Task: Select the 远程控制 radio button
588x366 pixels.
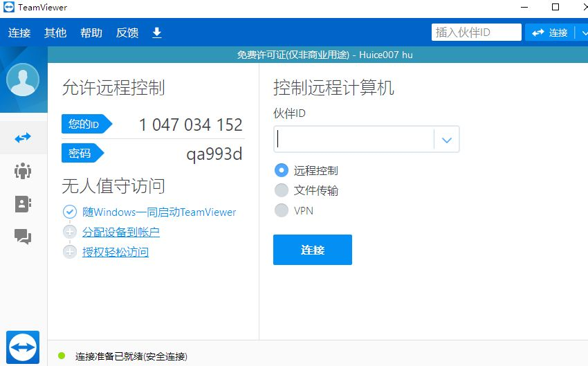Action: pyautogui.click(x=282, y=170)
